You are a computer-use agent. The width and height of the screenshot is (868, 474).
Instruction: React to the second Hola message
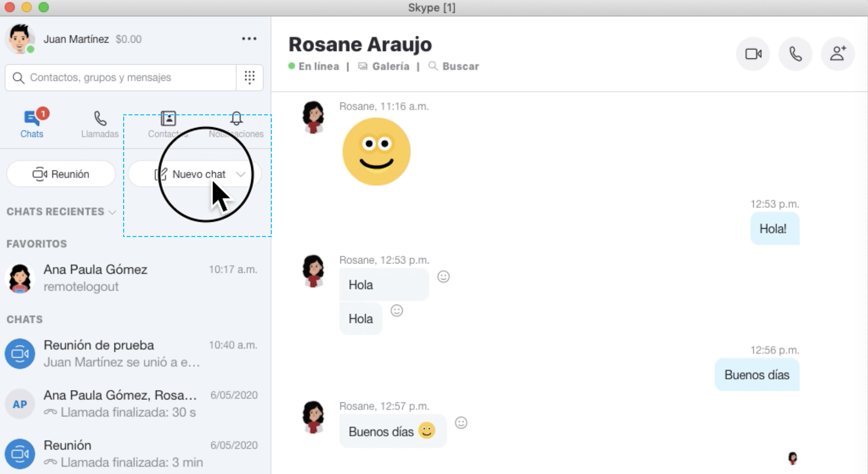pyautogui.click(x=396, y=311)
